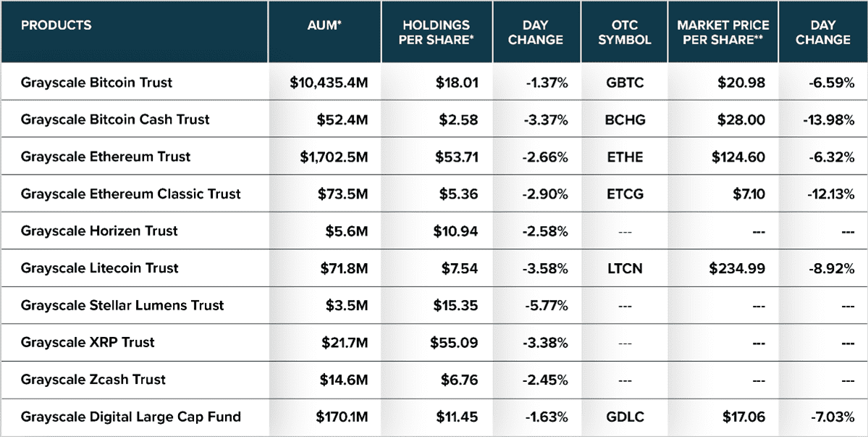This screenshot has width=868, height=437.
Task: Click Grayscale Digital Large Cap Fund
Action: [130, 417]
